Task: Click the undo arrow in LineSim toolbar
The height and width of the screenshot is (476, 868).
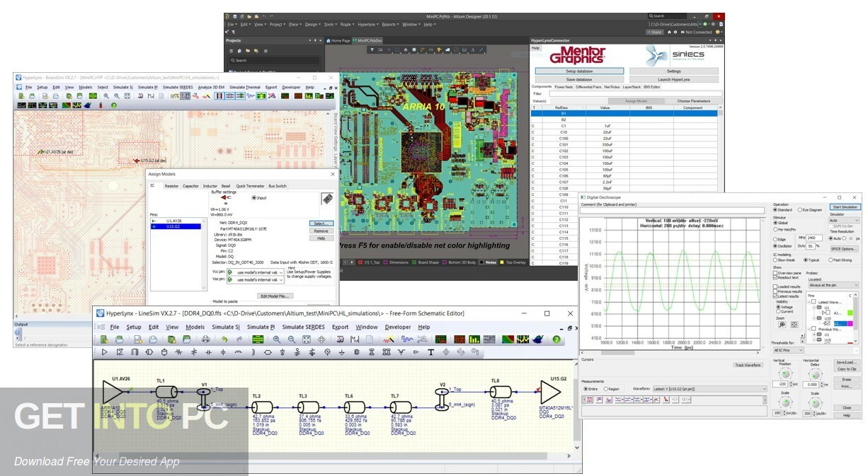Action: pos(224,339)
